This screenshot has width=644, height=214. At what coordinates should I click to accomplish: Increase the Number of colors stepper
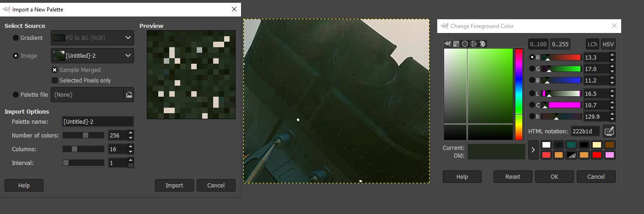coord(130,133)
